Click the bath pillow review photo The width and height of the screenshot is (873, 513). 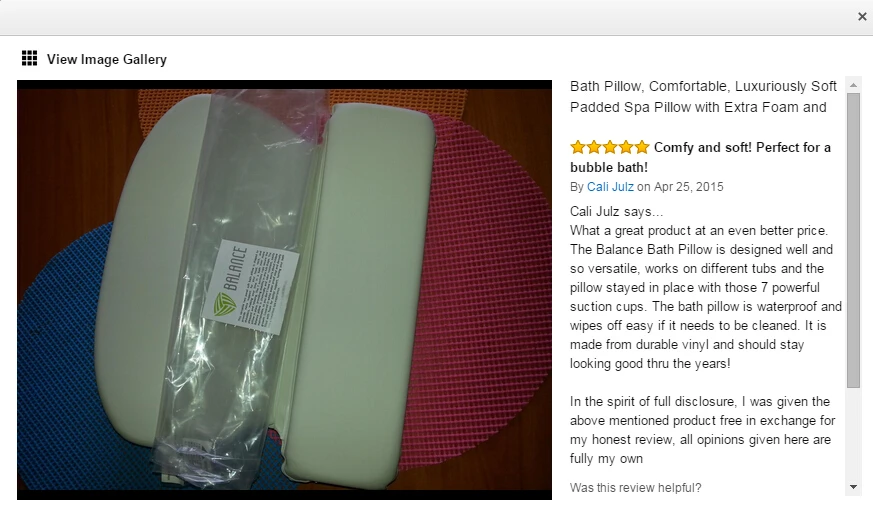coord(285,290)
